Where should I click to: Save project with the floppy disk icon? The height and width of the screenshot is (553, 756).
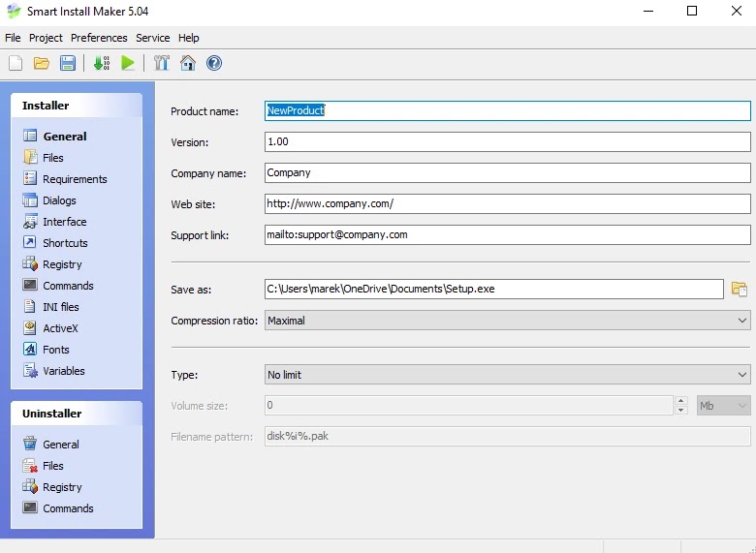pos(68,63)
